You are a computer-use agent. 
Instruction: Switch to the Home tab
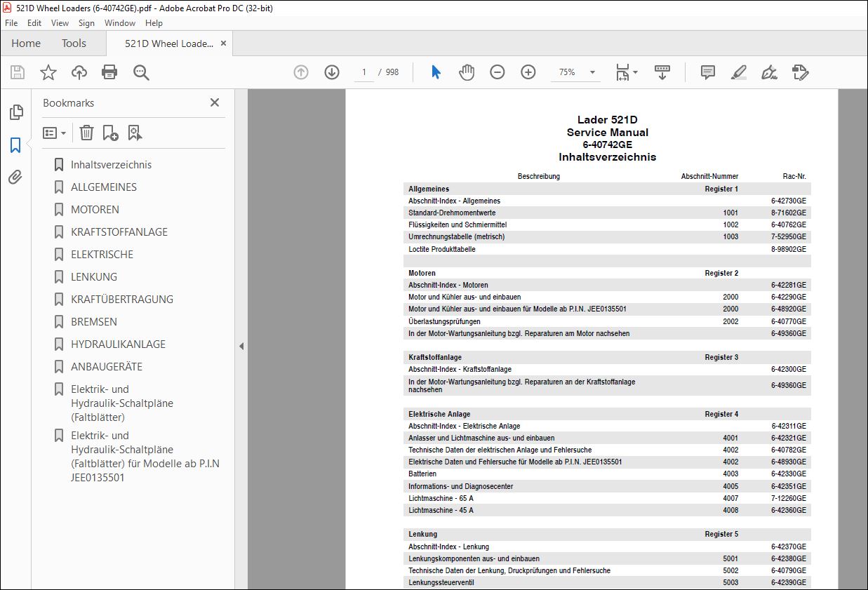(26, 43)
